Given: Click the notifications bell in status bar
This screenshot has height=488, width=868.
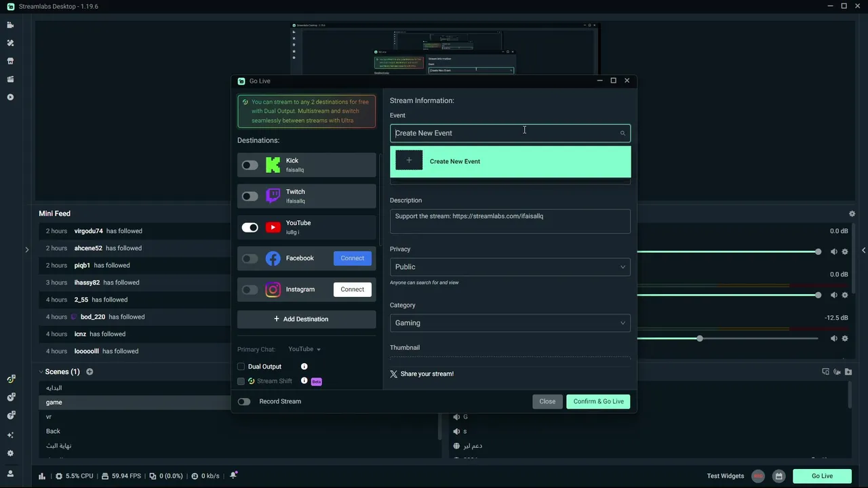Looking at the screenshot, I should pyautogui.click(x=233, y=476).
